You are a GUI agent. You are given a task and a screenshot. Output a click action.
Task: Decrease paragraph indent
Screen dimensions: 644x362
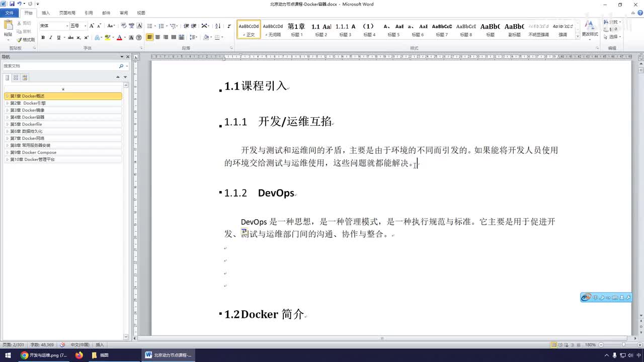pos(186,26)
